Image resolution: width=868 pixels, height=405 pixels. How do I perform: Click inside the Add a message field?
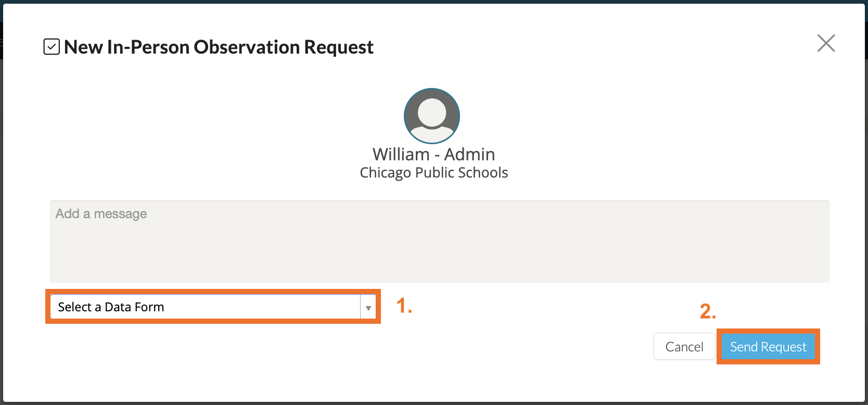(x=439, y=241)
